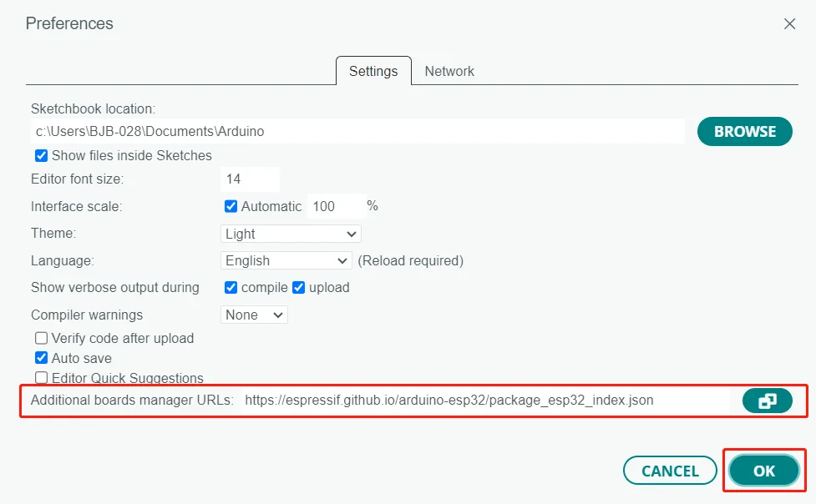Toggle the Auto save checkbox
This screenshot has height=504, width=816.
click(x=41, y=358)
